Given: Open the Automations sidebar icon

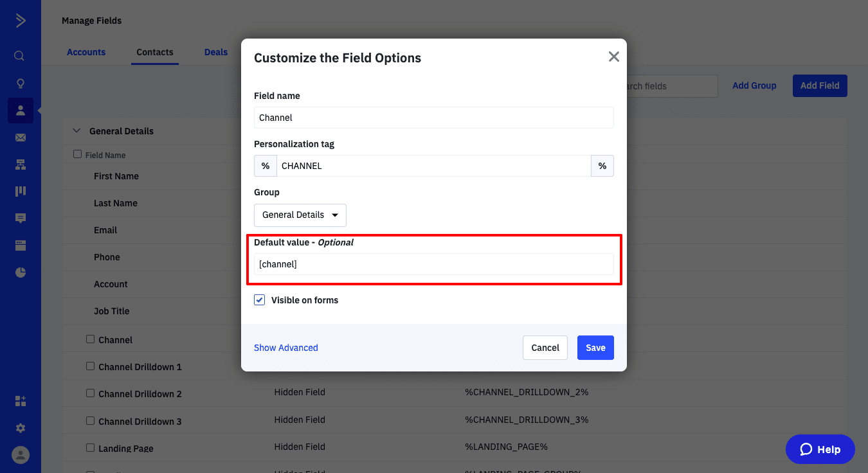Looking at the screenshot, I should coord(20,165).
